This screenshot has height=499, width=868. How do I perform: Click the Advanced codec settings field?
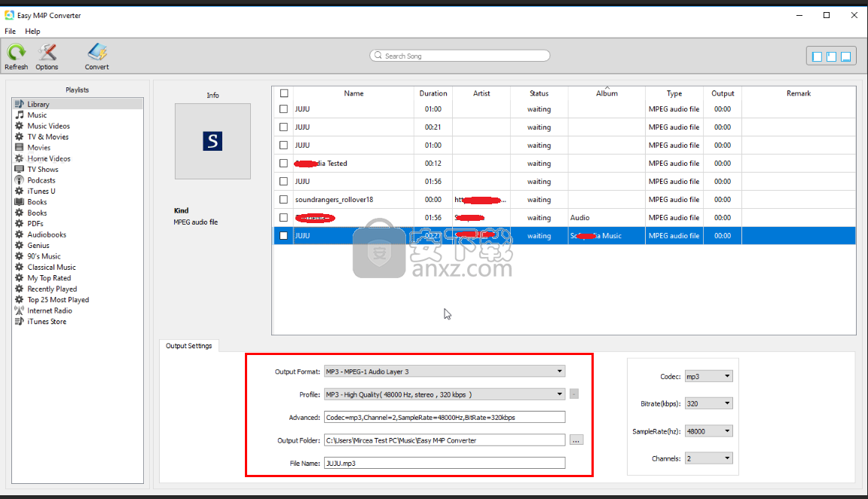tap(445, 417)
